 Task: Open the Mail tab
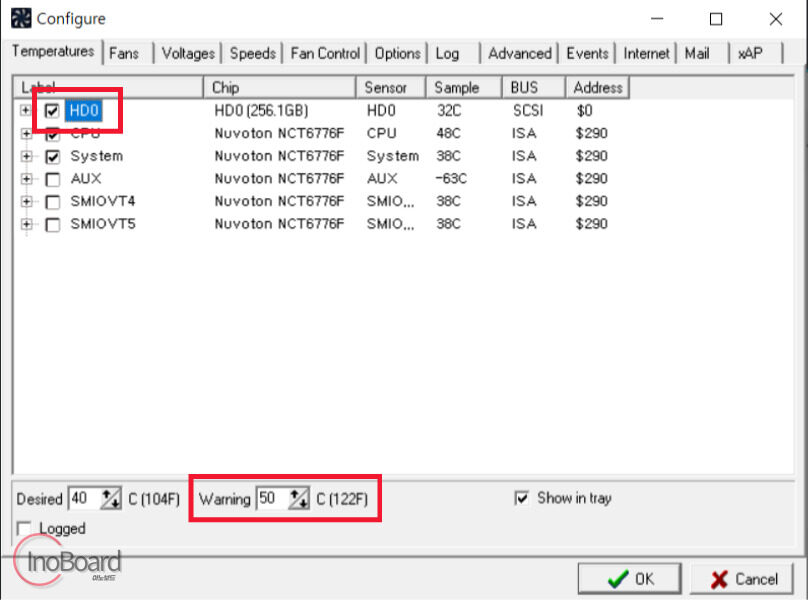coord(704,53)
